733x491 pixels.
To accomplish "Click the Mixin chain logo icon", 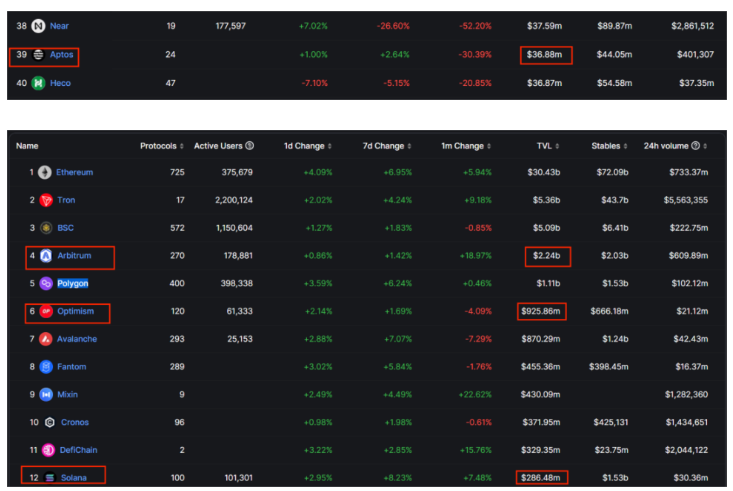I will [x=46, y=395].
